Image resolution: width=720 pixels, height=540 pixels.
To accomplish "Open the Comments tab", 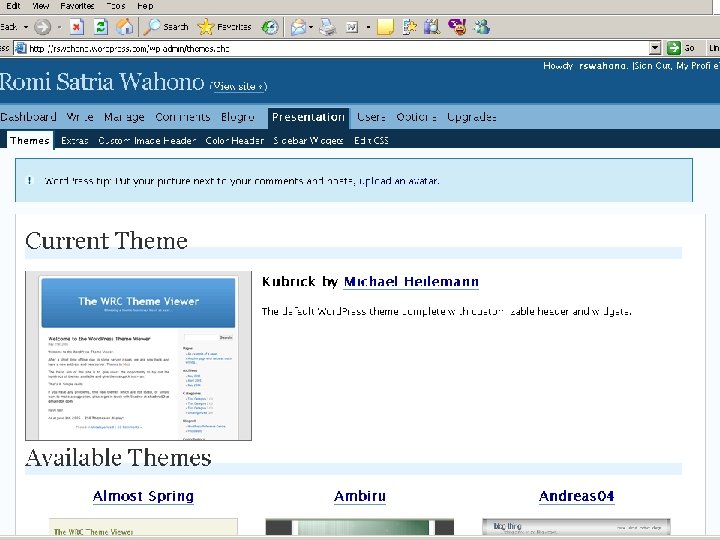I will tap(183, 117).
